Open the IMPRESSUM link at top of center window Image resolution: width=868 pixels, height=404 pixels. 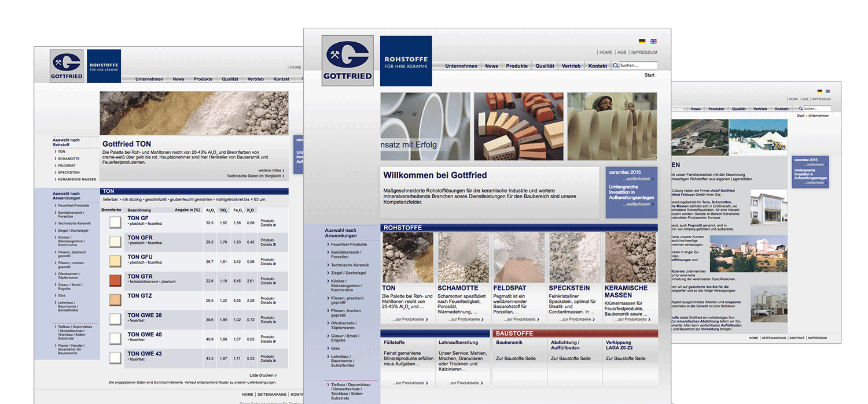click(644, 52)
